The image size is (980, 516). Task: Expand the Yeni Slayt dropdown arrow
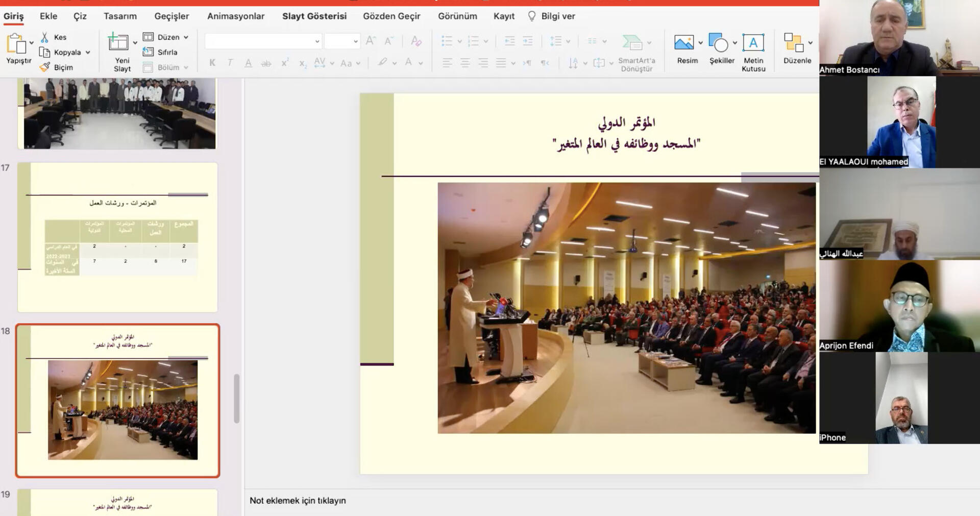(135, 42)
